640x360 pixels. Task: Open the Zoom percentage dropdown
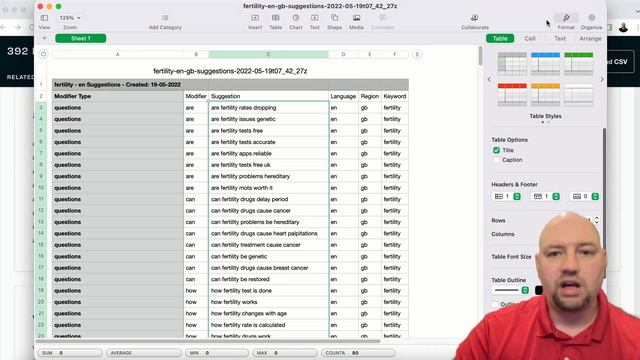pyautogui.click(x=70, y=18)
